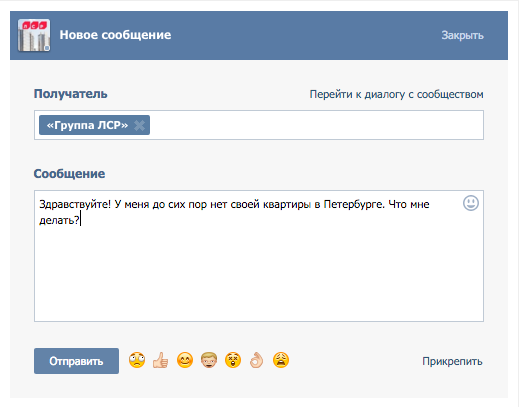Click the empty space in the Сообщение text area
This screenshot has width=520, height=407.
tap(259, 273)
